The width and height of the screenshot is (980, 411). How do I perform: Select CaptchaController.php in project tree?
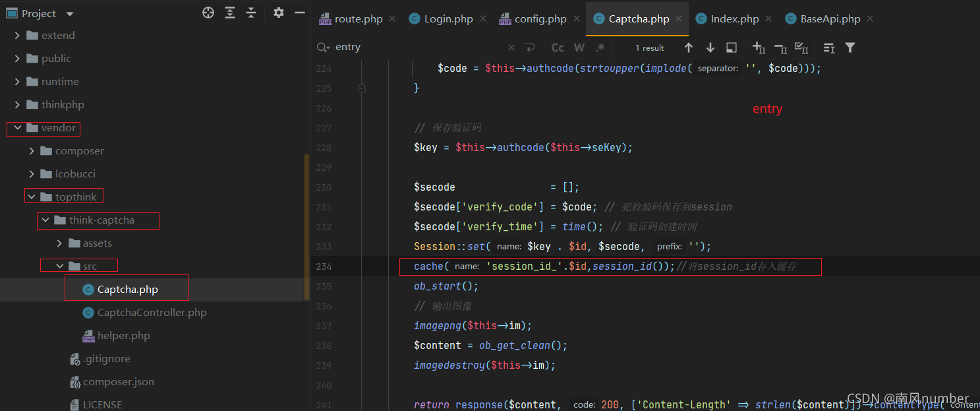(152, 313)
